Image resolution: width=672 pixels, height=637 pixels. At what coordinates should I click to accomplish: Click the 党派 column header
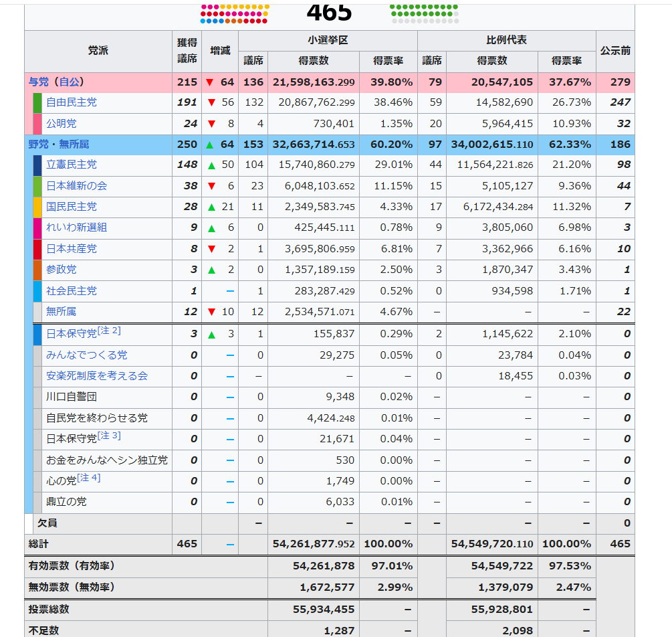tap(98, 51)
